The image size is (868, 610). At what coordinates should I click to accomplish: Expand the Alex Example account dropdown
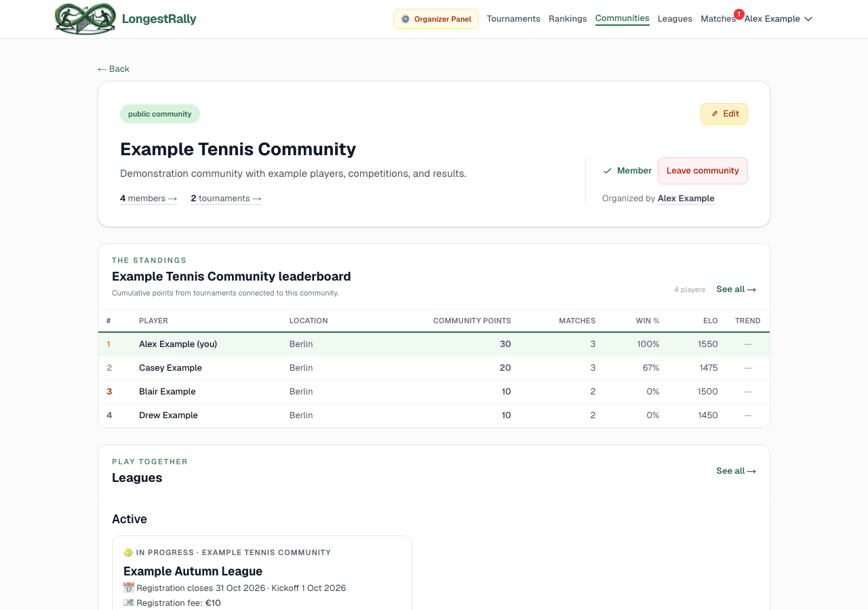(x=778, y=19)
